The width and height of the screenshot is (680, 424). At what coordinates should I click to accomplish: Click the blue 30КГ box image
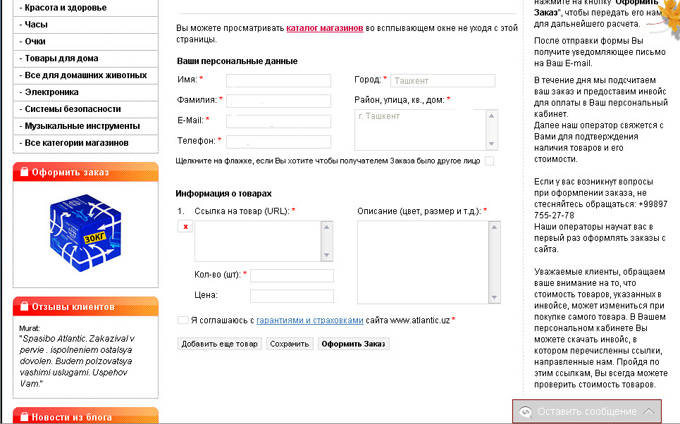[85, 232]
